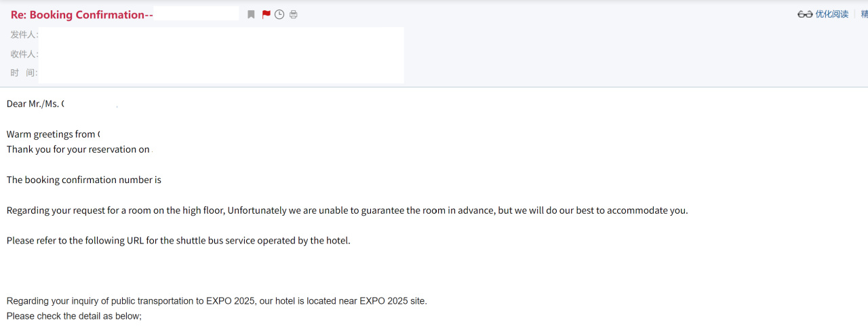
Task: Click the 时间 time label
Action: [24, 73]
